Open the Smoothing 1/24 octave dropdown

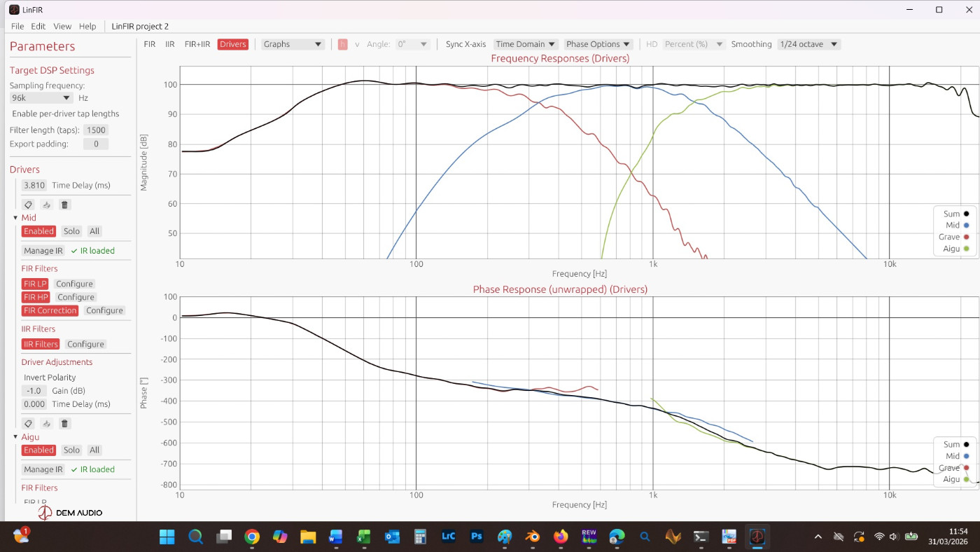click(x=808, y=44)
